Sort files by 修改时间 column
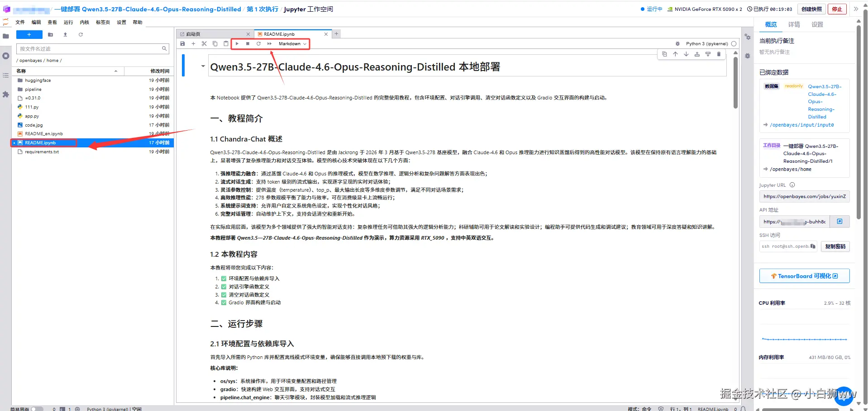Viewport: 868px width, 411px height. click(x=149, y=71)
